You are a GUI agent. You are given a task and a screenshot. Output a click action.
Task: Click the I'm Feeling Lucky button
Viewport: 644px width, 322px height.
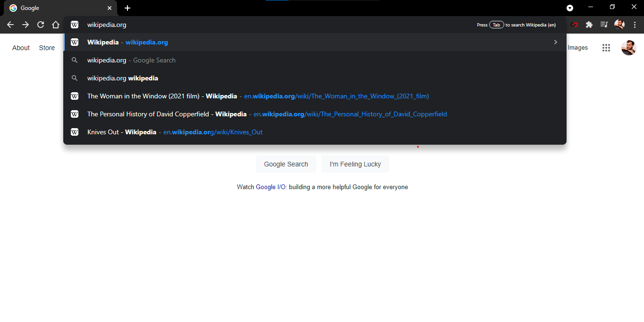coord(355,164)
